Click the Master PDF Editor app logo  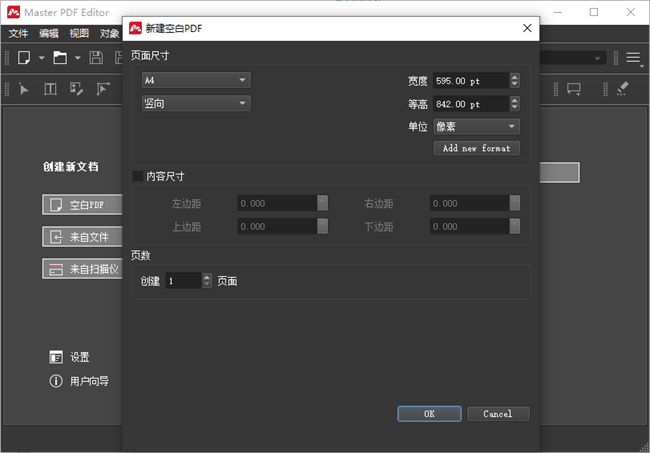(x=13, y=12)
